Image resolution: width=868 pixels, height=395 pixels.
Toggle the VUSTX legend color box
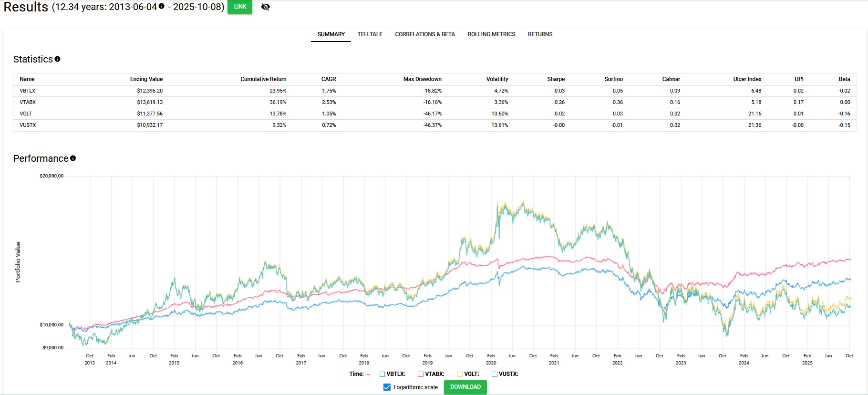click(495, 374)
